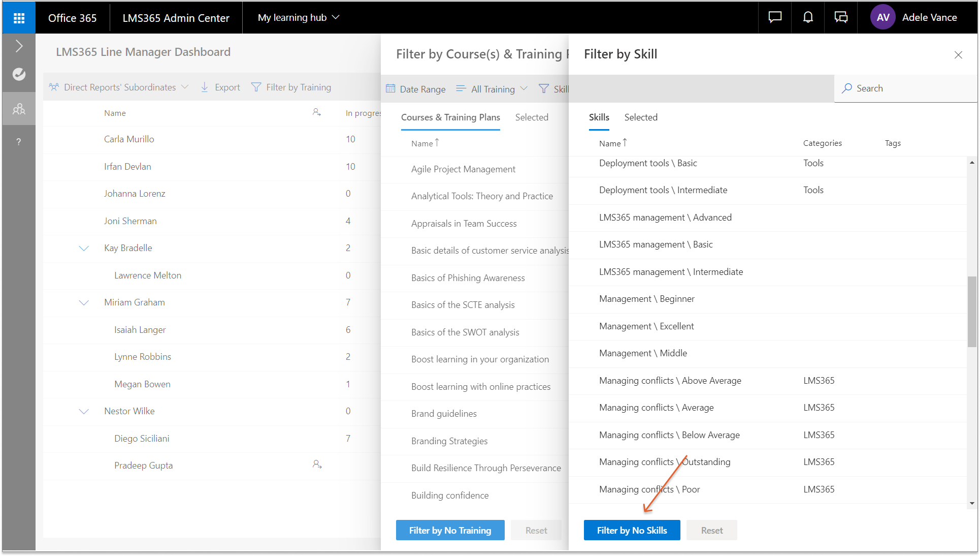Open the My learning hub dropdown
This screenshot has width=980, height=556.
tap(298, 18)
